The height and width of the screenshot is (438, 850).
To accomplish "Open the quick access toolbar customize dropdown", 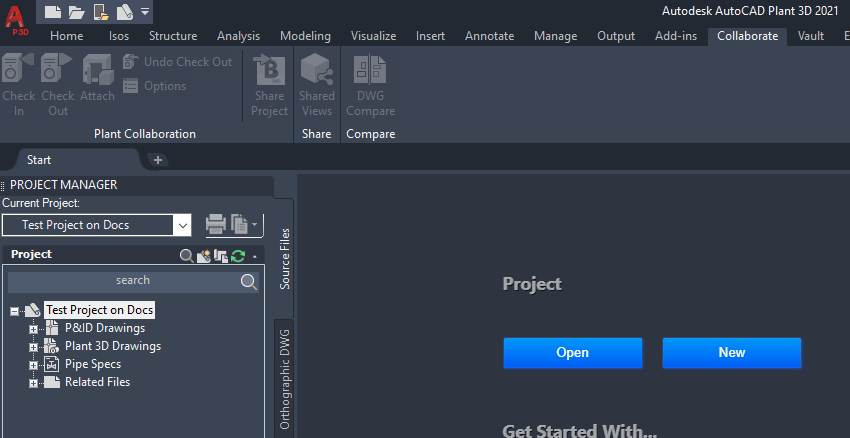I will (x=145, y=11).
